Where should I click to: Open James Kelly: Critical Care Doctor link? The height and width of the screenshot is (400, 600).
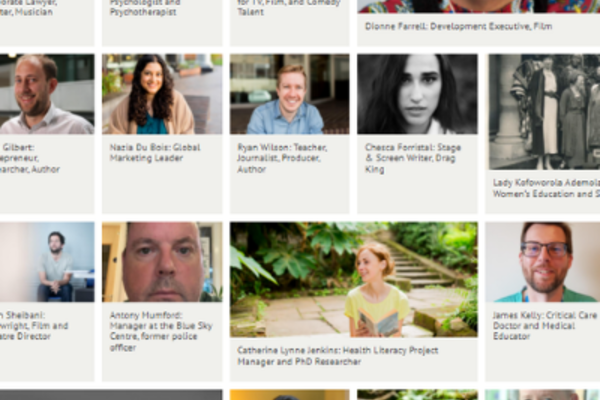tap(545, 326)
